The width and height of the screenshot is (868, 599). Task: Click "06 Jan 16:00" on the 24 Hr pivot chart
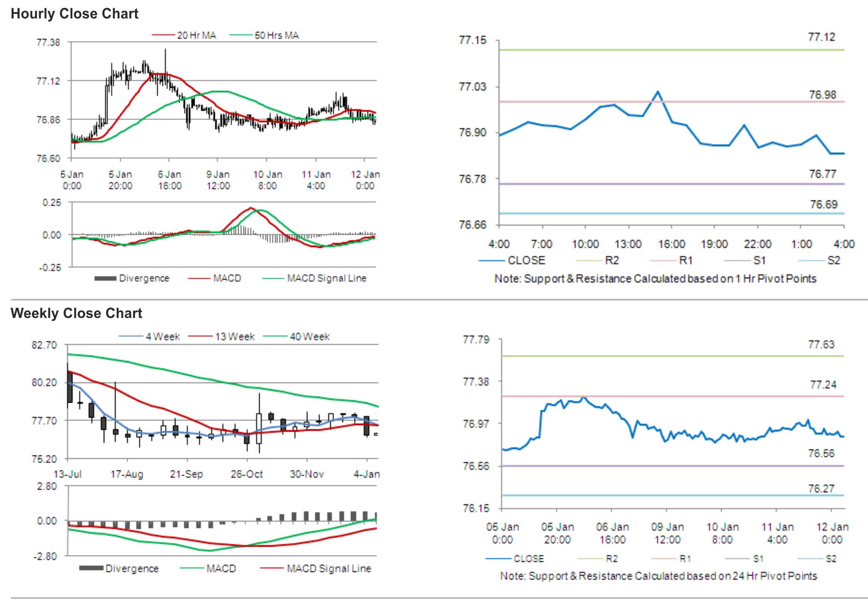point(613,533)
